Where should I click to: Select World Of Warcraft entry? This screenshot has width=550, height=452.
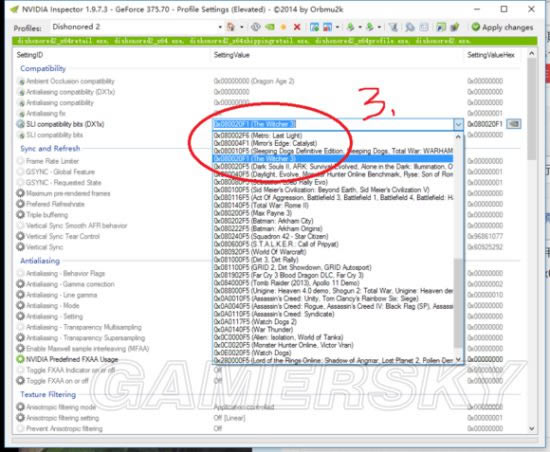click(x=260, y=251)
